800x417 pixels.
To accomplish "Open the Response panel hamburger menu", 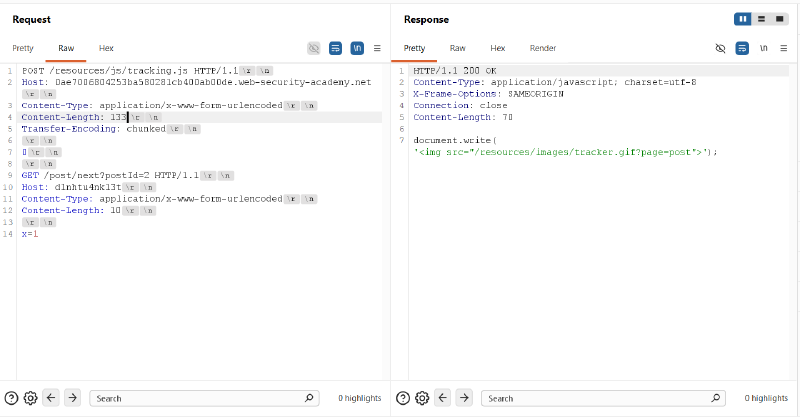I will (x=784, y=48).
